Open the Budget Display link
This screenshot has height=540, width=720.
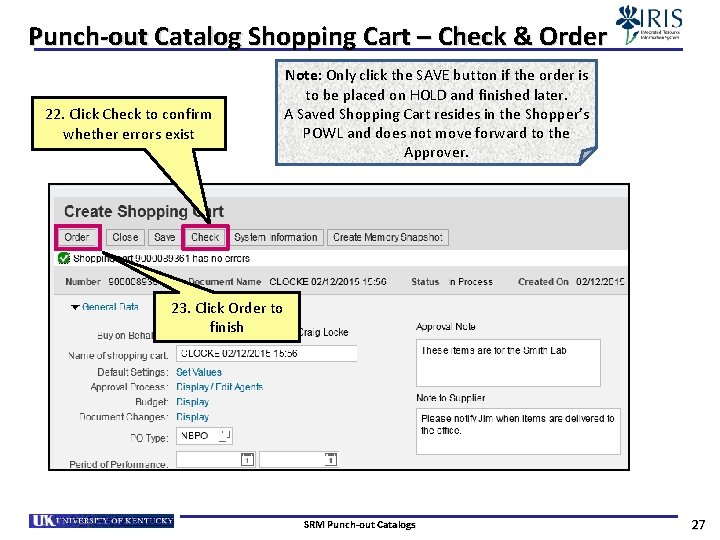[192, 402]
